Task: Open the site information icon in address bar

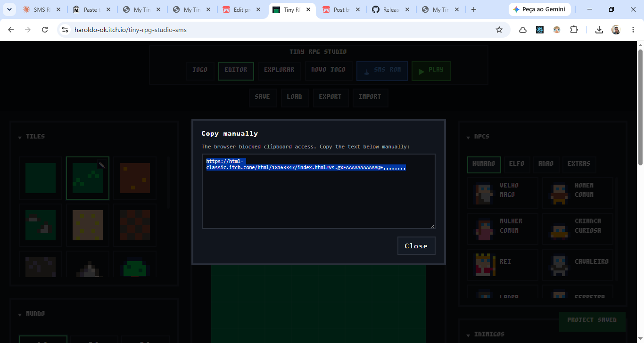Action: 65,30
